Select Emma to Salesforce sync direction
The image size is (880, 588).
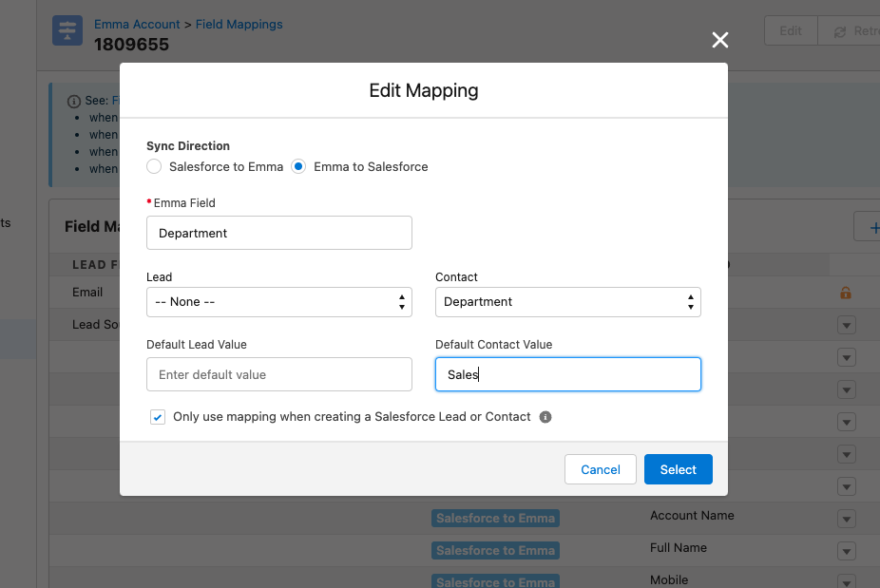pos(299,166)
